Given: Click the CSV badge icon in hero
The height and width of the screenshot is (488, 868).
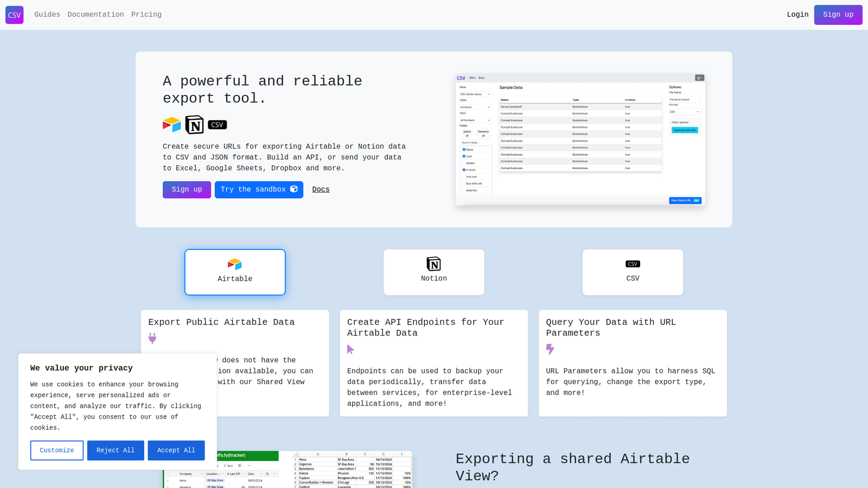Looking at the screenshot, I should (217, 125).
